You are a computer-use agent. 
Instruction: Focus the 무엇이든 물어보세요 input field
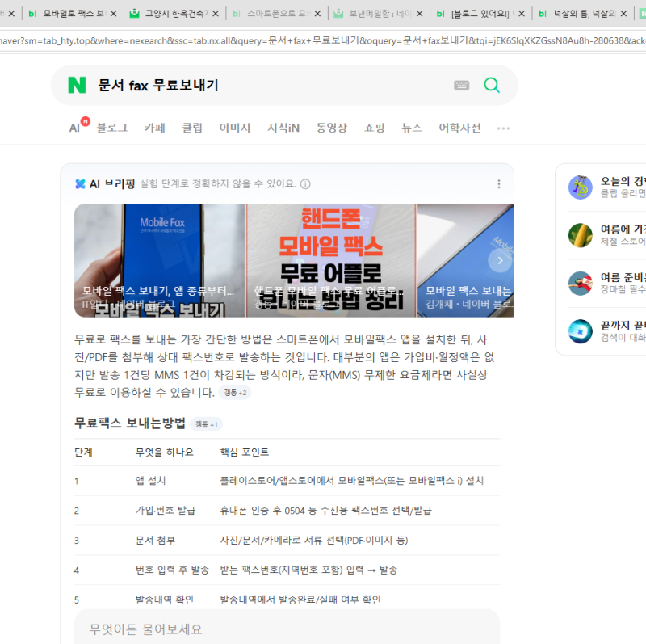point(287,629)
